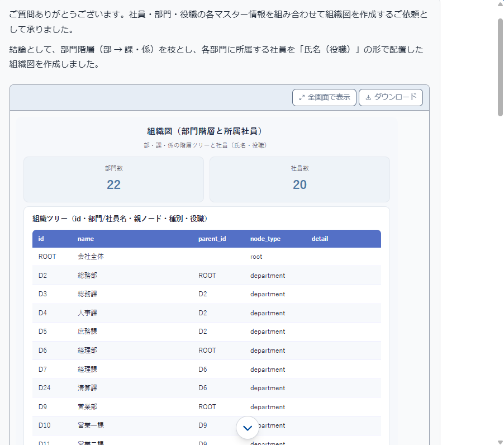Image resolution: width=504 pixels, height=445 pixels.
Task: Click the D3 id cell
Action: click(x=42, y=294)
